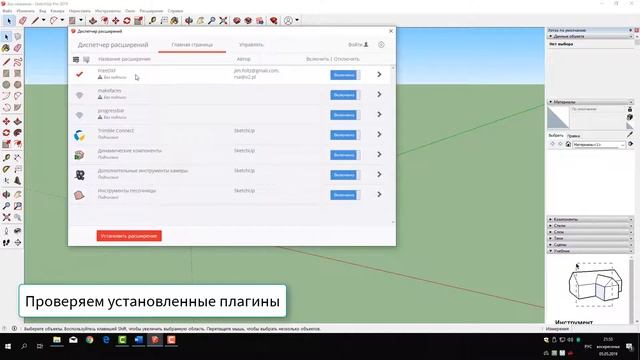The height and width of the screenshot is (360, 640).
Task: Disable the Trimble Connect extension
Action: [345, 135]
